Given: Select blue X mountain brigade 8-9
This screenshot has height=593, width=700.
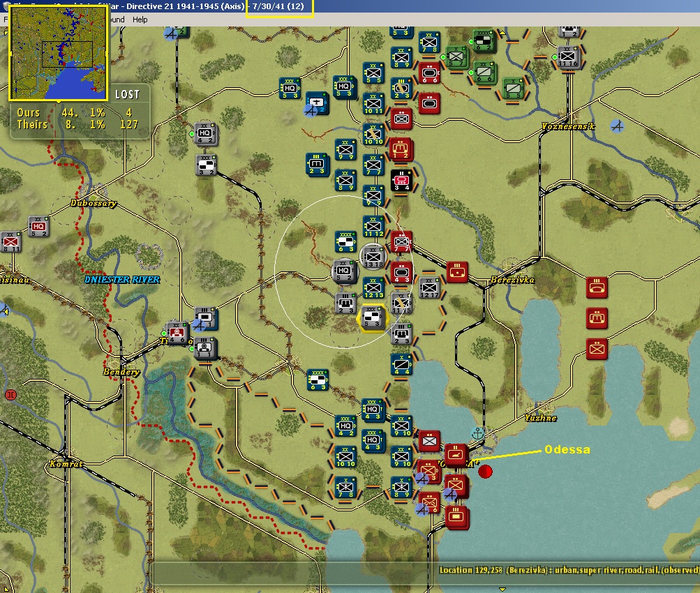Looking at the screenshot, I should tap(401, 487).
